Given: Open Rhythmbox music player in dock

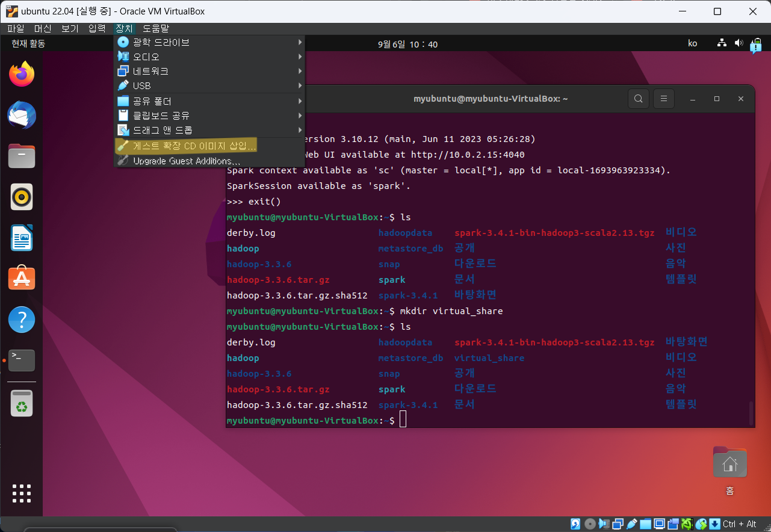Looking at the screenshot, I should (x=22, y=197).
